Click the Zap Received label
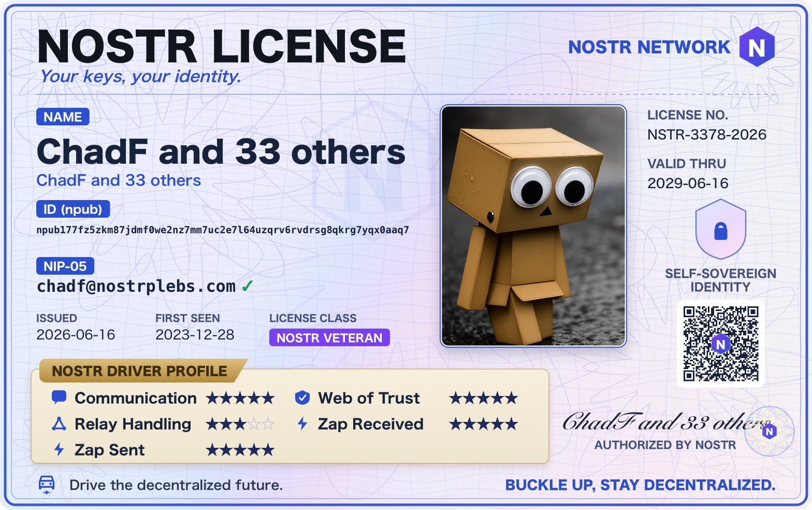The width and height of the screenshot is (812, 510). click(x=371, y=424)
